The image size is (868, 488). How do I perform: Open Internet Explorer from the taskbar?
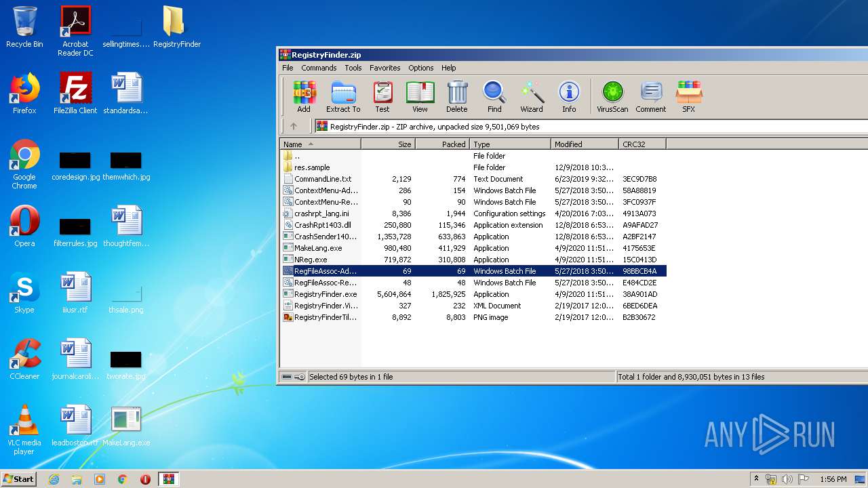(x=54, y=479)
